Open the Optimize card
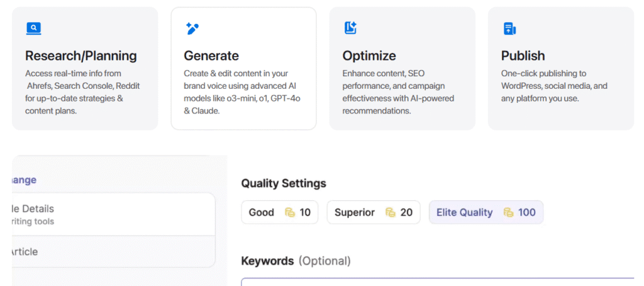 click(x=402, y=68)
